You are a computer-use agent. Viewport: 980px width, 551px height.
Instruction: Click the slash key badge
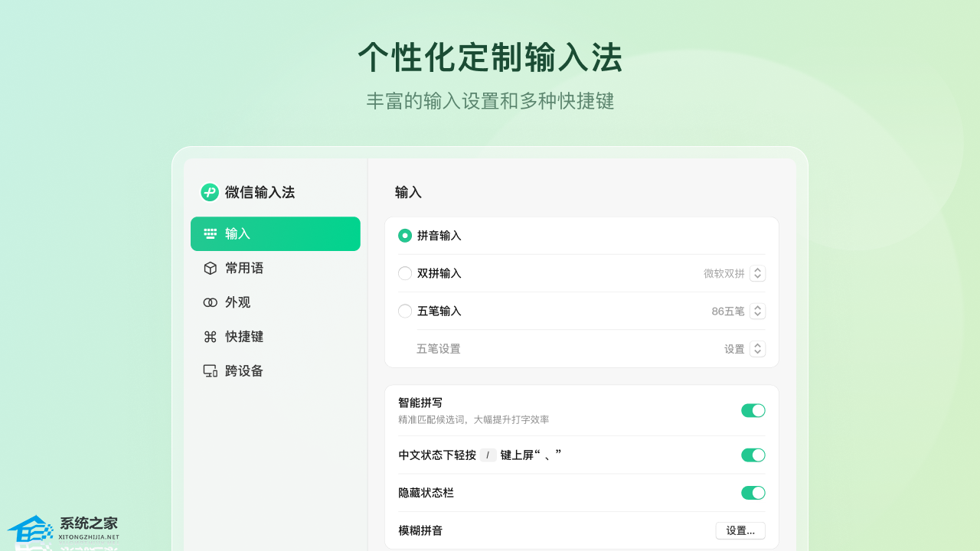488,455
